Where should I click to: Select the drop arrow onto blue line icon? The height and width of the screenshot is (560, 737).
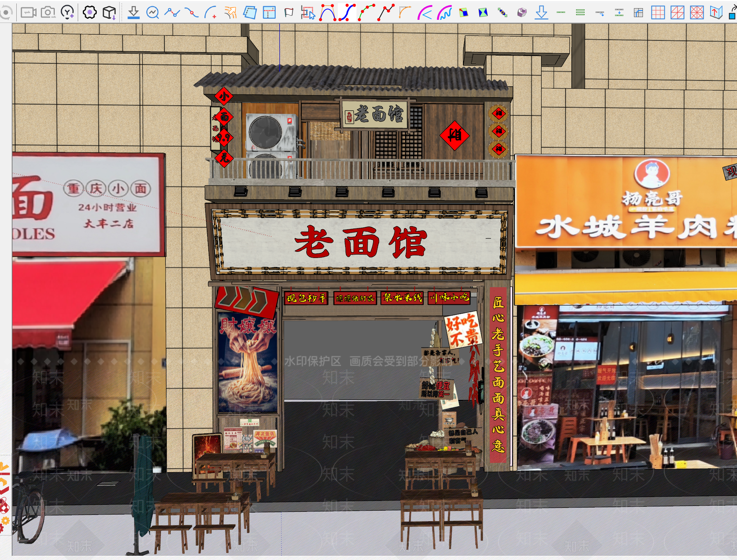tap(134, 12)
